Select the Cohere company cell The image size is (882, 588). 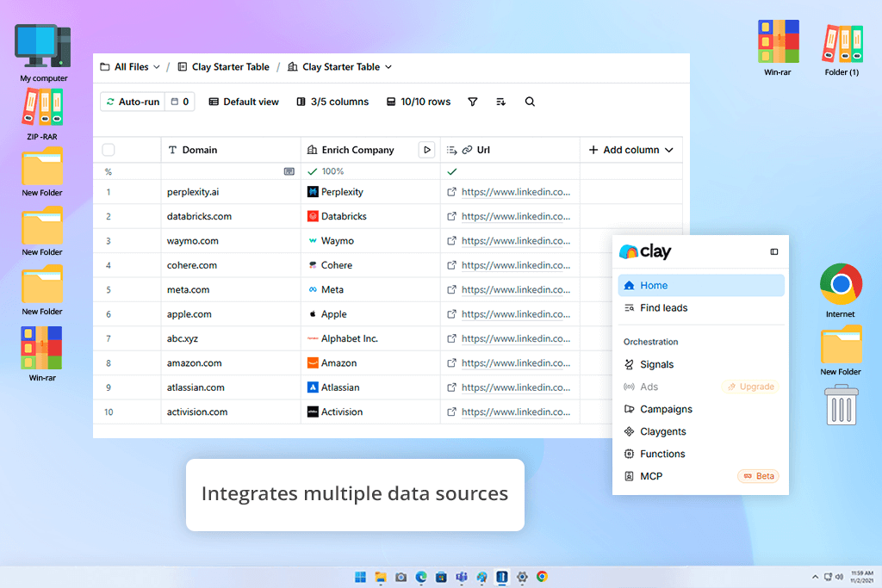click(x=370, y=265)
